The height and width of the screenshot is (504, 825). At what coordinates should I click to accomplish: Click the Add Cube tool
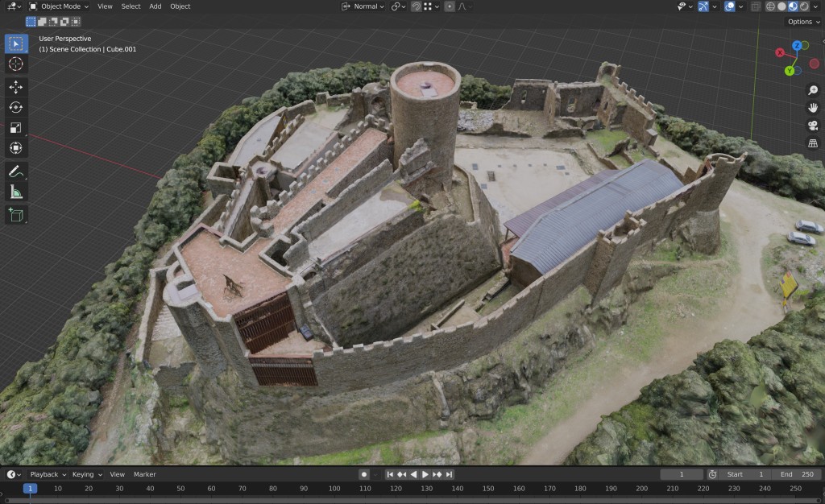pos(16,215)
